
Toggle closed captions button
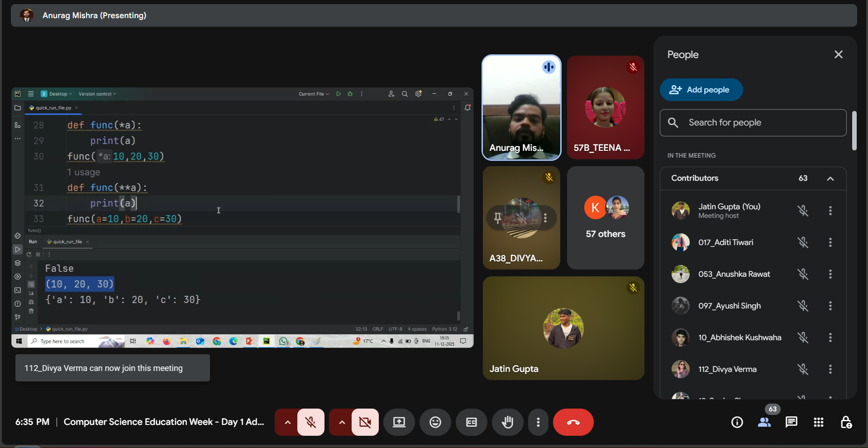(471, 422)
